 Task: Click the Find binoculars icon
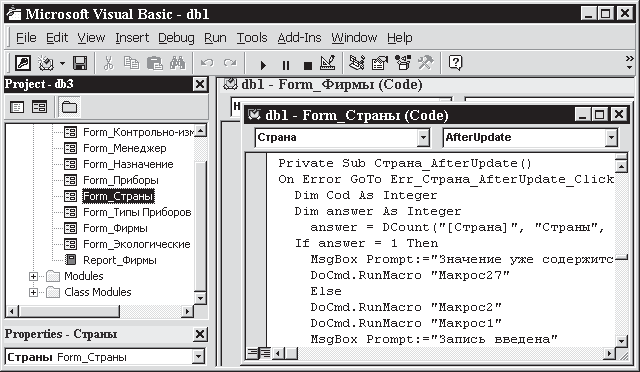[178, 63]
